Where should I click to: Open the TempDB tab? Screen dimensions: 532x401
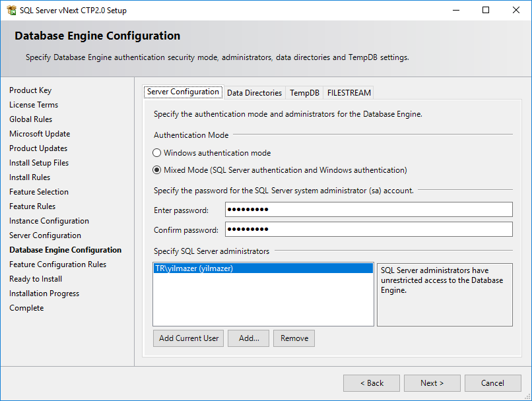[304, 93]
